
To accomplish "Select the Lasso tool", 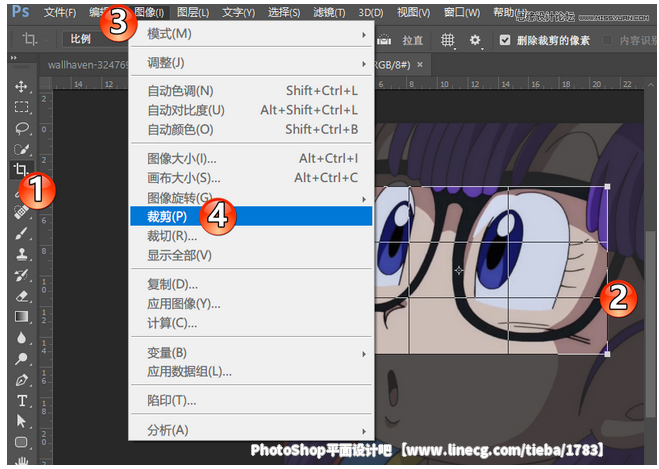I will coord(21,128).
